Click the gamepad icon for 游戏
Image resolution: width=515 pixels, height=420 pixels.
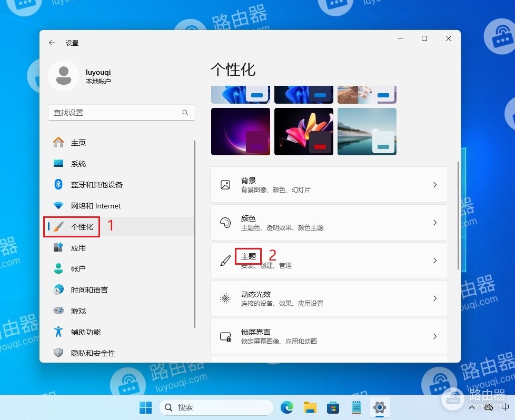click(58, 311)
